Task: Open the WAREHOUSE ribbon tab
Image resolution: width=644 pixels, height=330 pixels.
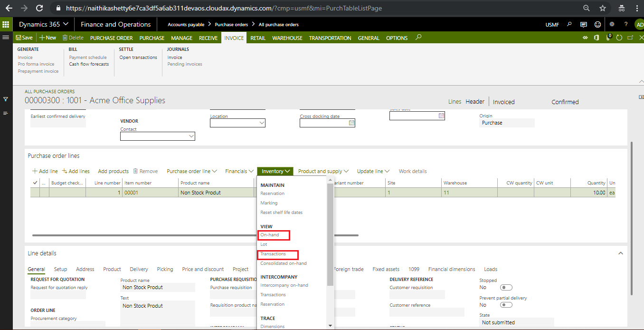Action: pos(287,38)
